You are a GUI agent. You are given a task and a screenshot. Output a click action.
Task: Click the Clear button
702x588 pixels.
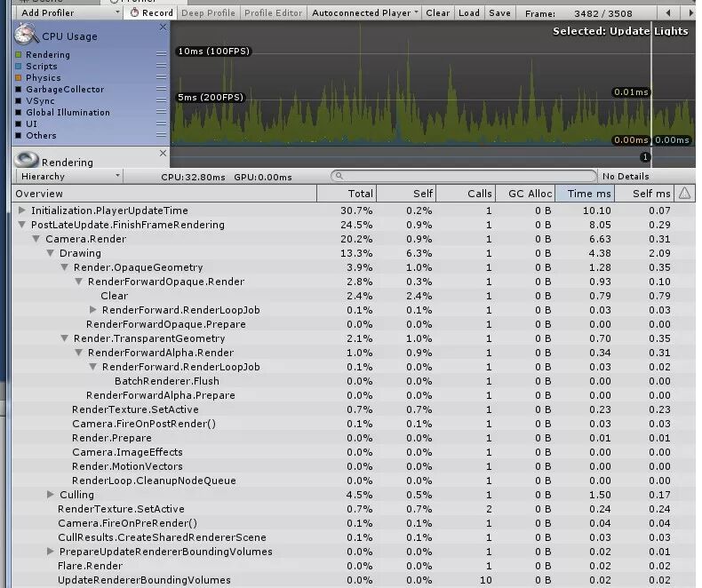[437, 13]
